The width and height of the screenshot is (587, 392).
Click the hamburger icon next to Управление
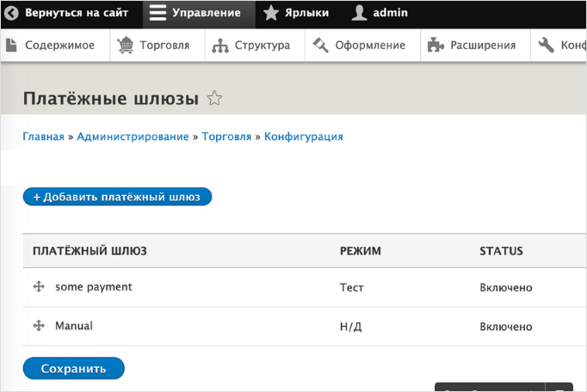coord(157,14)
